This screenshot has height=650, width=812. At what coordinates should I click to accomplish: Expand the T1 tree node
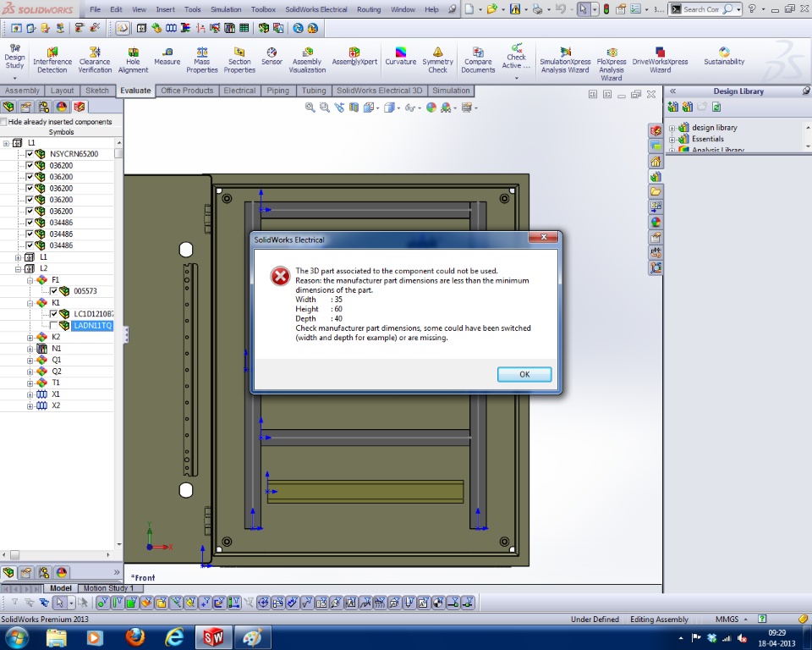pos(30,383)
